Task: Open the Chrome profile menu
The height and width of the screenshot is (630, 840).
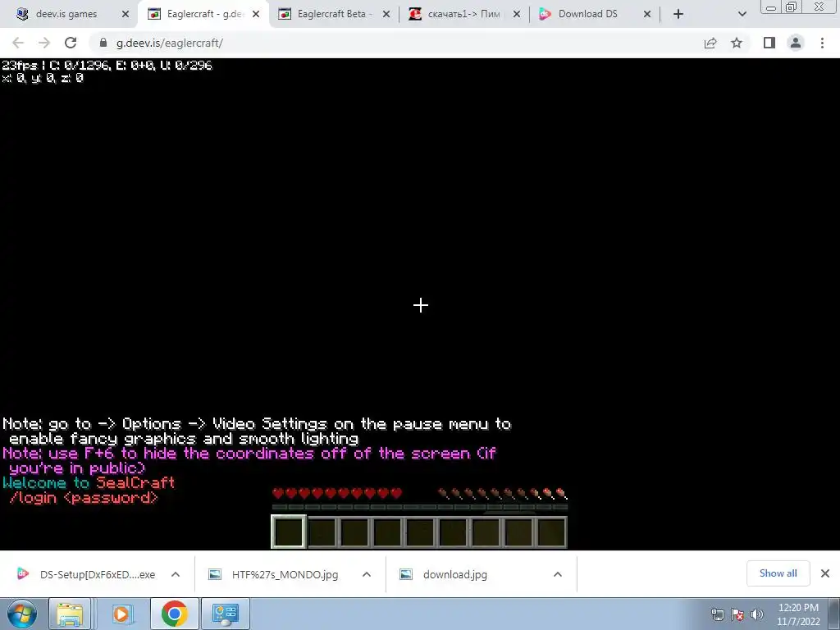Action: click(x=796, y=43)
